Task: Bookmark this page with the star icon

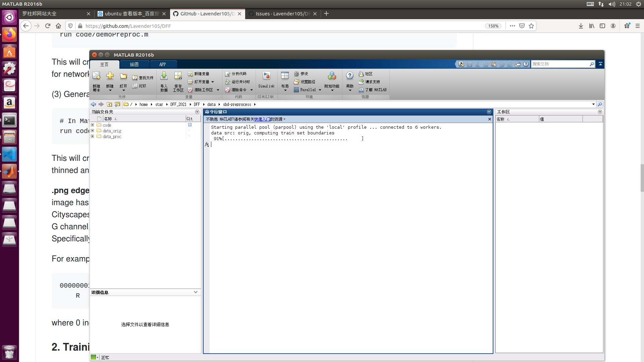Action: 531,26
